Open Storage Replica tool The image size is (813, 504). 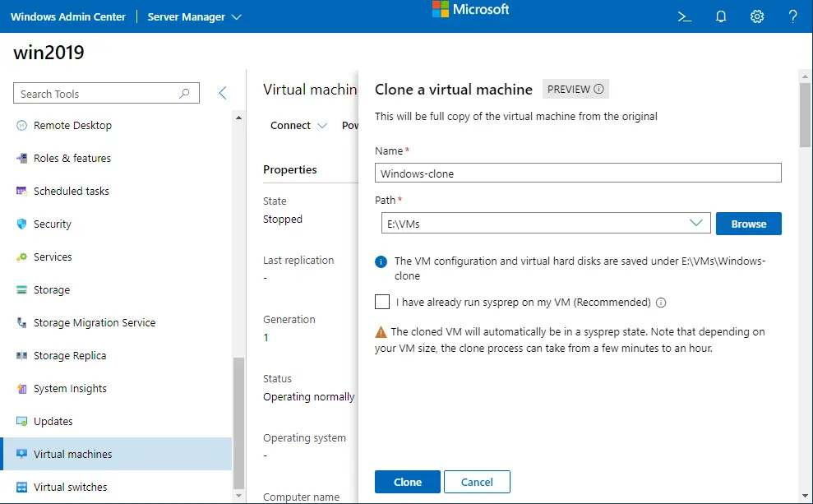coord(117,356)
